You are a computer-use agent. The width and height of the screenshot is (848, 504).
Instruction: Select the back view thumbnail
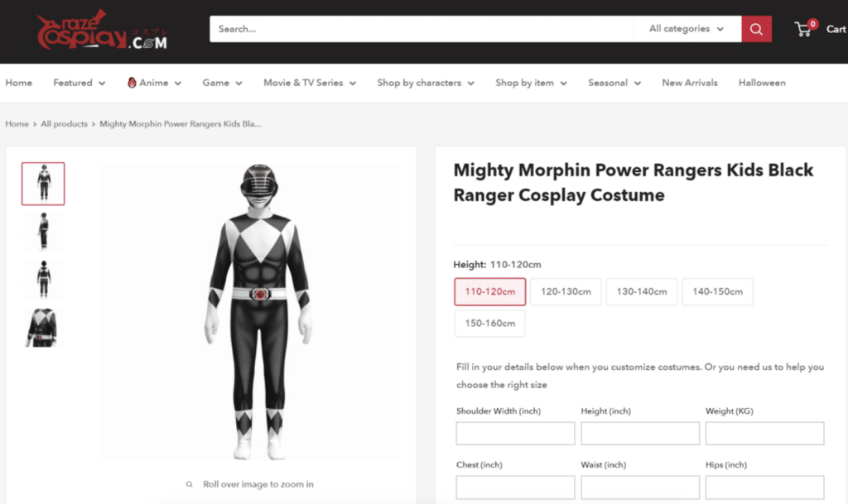tap(43, 279)
